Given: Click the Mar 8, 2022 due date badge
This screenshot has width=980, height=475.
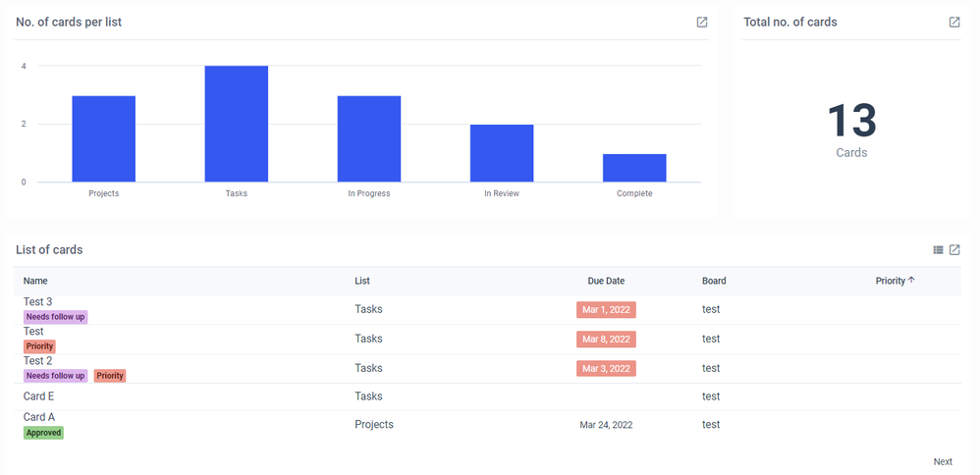Looking at the screenshot, I should click(x=606, y=340).
